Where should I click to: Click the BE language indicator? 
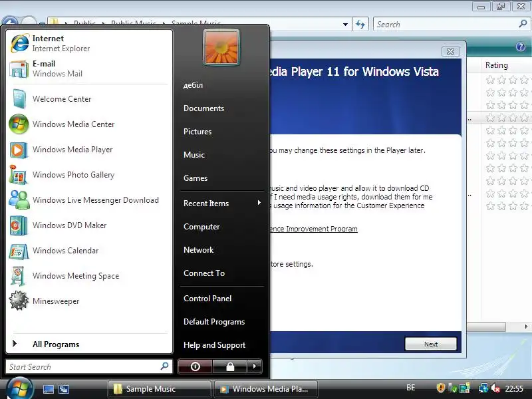pyautogui.click(x=410, y=388)
